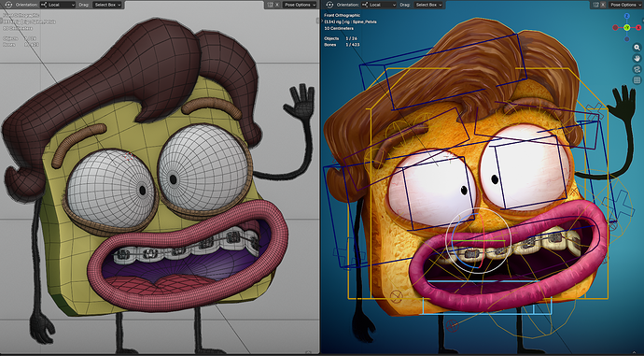Click the red X axis gizmo ball
This screenshot has height=356, width=644.
pos(638,27)
